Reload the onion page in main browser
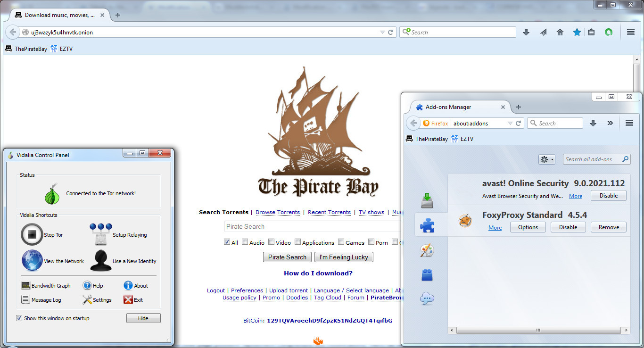 pyautogui.click(x=390, y=32)
